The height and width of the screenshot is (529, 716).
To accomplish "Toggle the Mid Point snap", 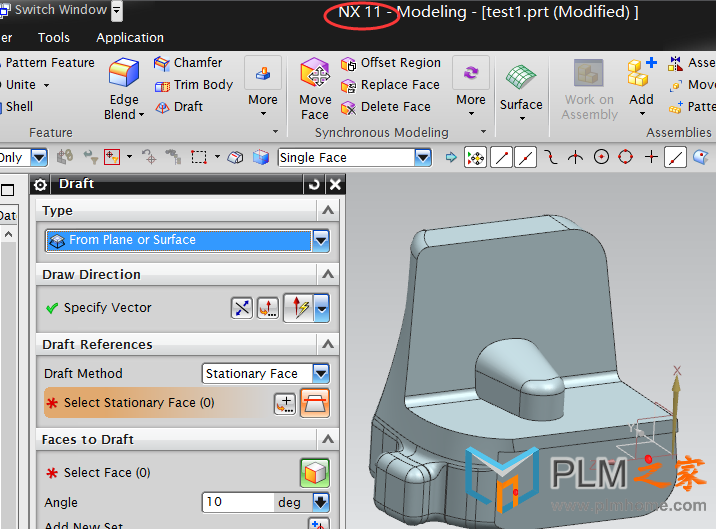I will tap(526, 158).
